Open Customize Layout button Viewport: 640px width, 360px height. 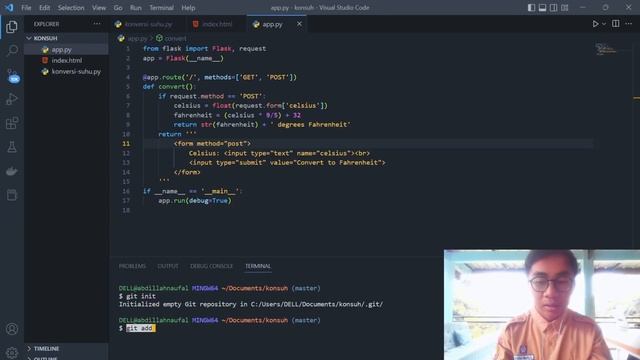pyautogui.click(x=564, y=7)
